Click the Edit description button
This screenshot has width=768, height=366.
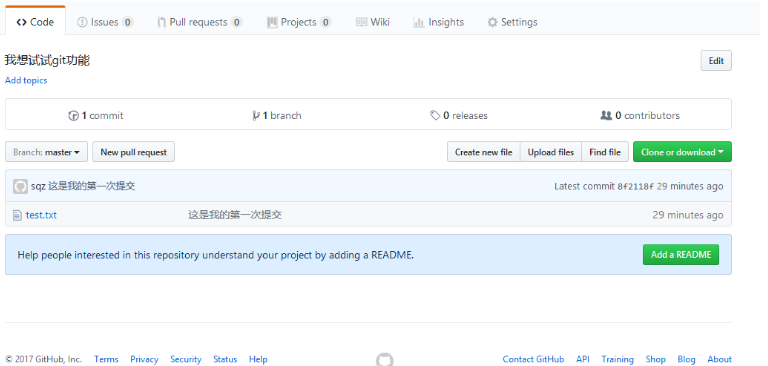(716, 61)
